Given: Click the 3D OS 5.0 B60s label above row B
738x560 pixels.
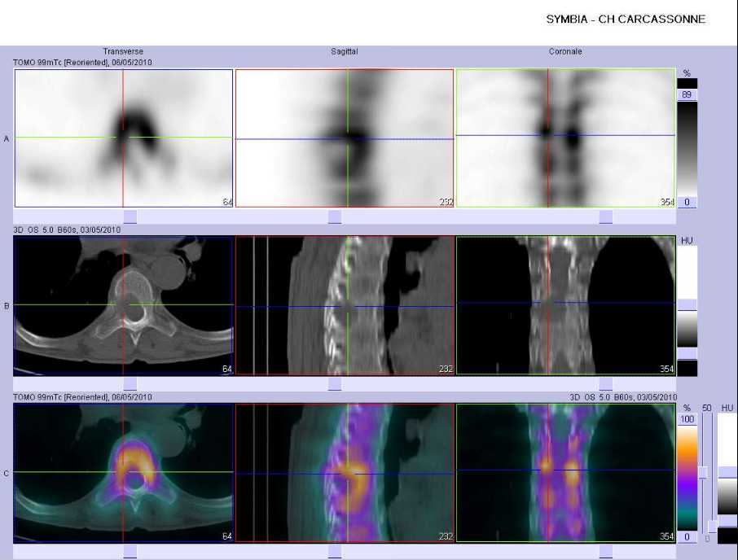Looking at the screenshot, I should [67, 230].
